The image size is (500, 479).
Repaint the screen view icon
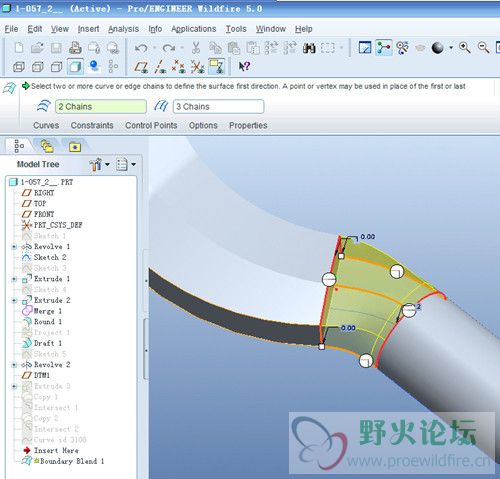tap(365, 48)
